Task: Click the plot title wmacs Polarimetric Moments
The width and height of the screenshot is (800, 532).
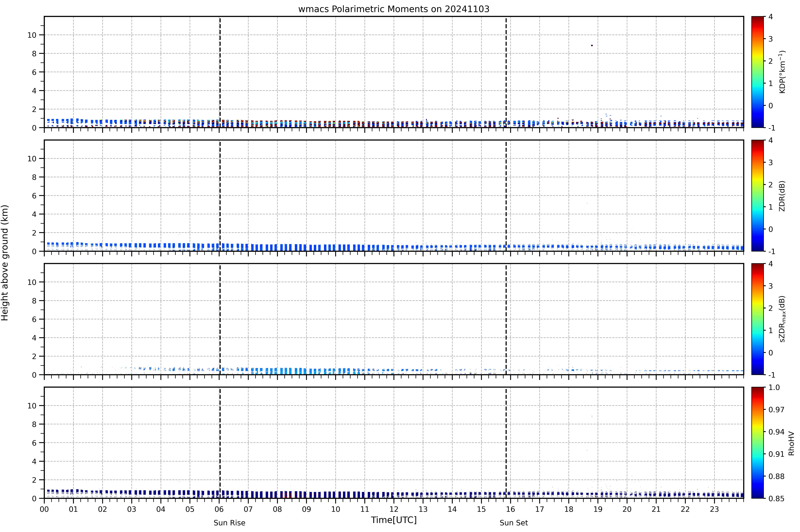Action: [x=394, y=9]
